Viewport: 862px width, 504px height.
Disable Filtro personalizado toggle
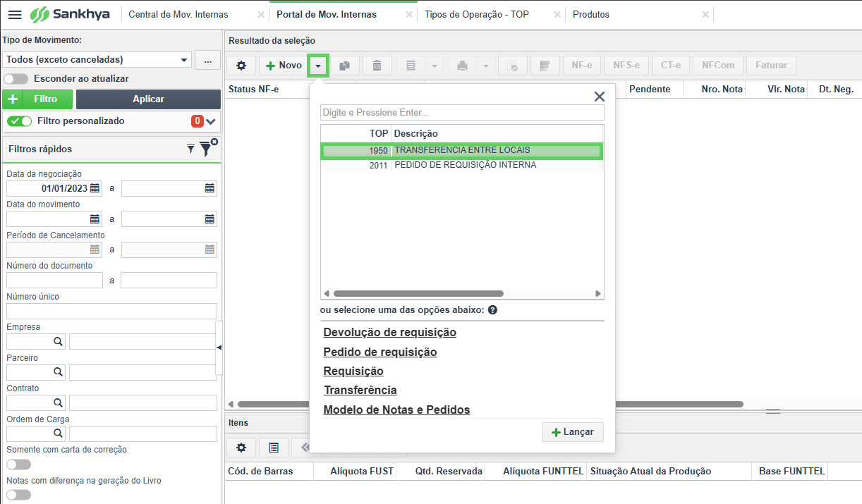(x=19, y=121)
